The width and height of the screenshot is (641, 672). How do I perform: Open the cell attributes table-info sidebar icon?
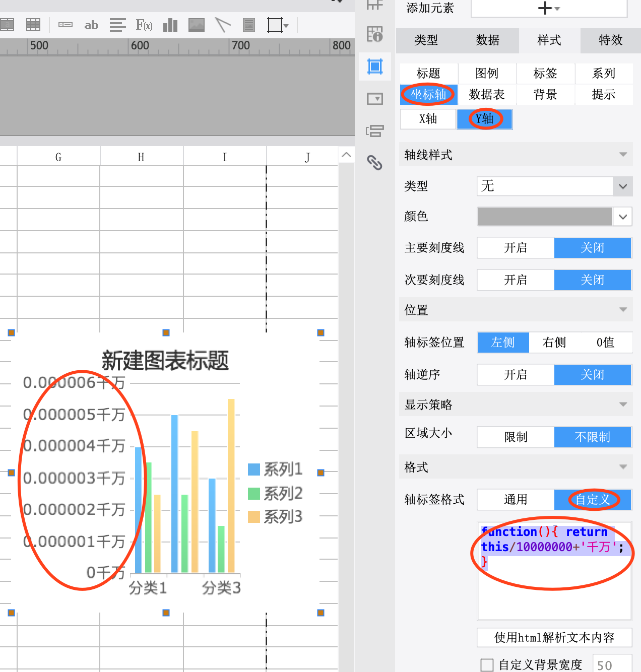375,34
